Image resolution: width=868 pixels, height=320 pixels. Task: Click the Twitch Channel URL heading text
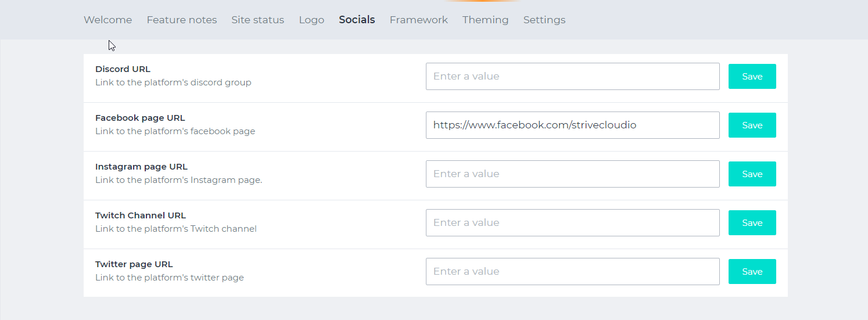pos(140,215)
